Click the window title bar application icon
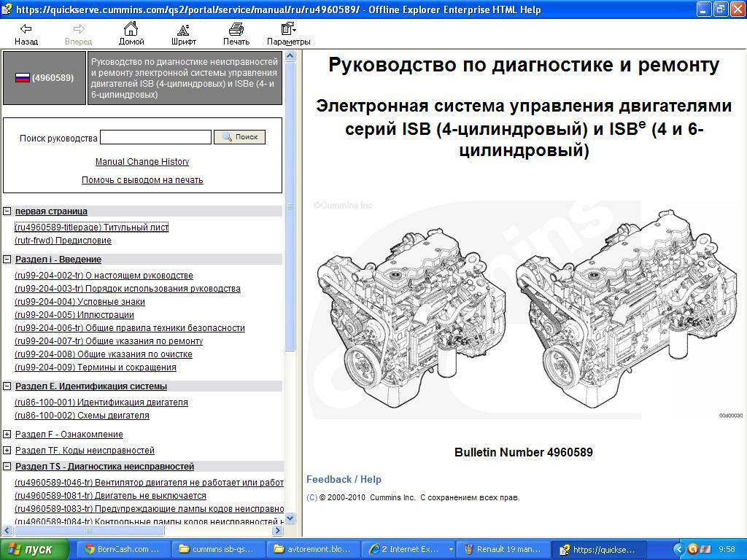 click(x=7, y=9)
